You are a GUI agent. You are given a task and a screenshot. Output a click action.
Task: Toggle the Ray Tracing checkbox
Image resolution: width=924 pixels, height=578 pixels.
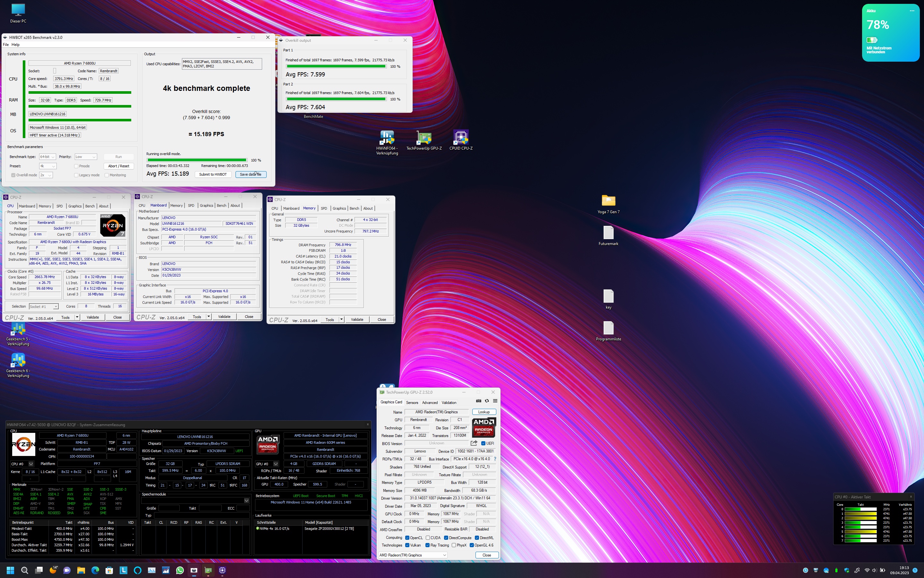427,545
